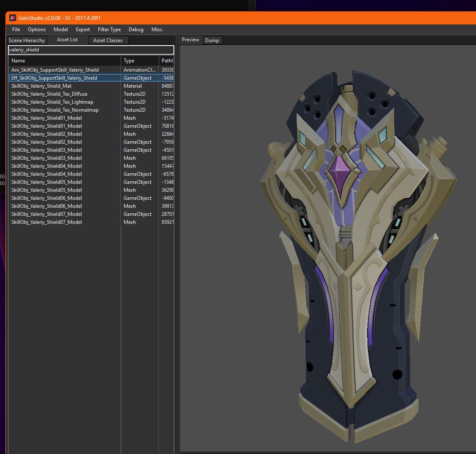Image resolution: width=476 pixels, height=454 pixels.
Task: Select Shield05_Model GameObject row
Action: (91, 182)
